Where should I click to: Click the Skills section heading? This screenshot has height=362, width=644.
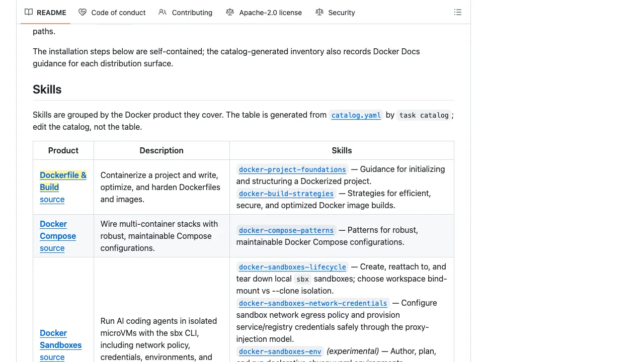pyautogui.click(x=47, y=89)
